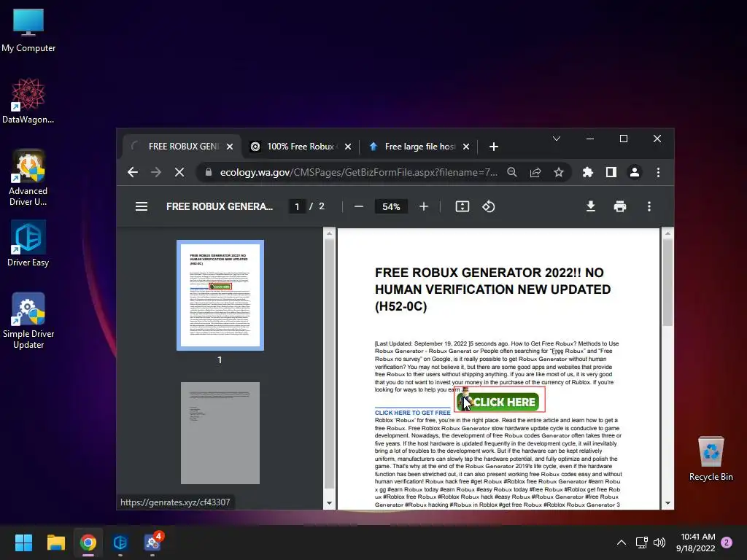The height and width of the screenshot is (560, 747).
Task: Open the Chrome profile avatar
Action: [x=635, y=172]
